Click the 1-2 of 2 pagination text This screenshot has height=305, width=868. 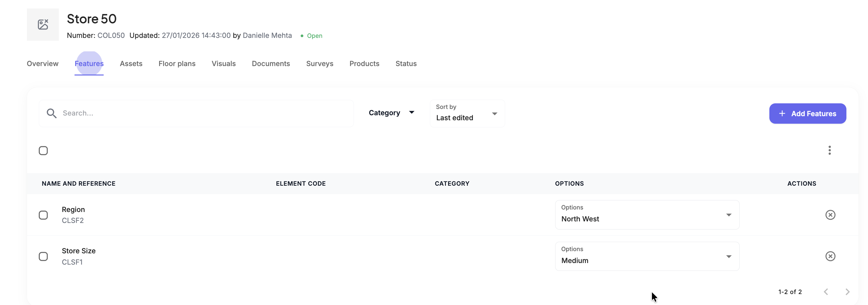[790, 292]
